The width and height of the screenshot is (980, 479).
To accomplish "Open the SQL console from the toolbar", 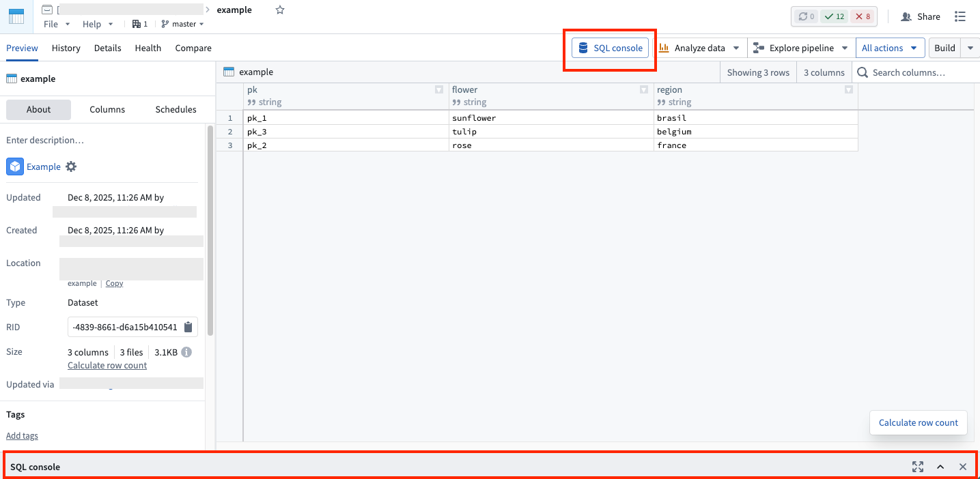I will pyautogui.click(x=608, y=48).
